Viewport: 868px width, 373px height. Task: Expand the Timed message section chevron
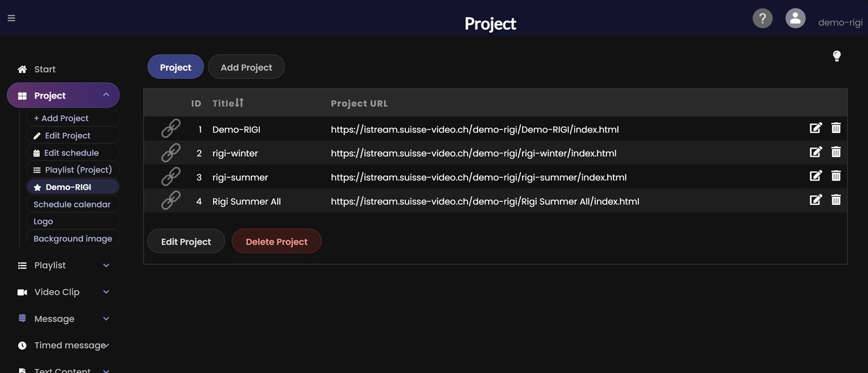[107, 345]
